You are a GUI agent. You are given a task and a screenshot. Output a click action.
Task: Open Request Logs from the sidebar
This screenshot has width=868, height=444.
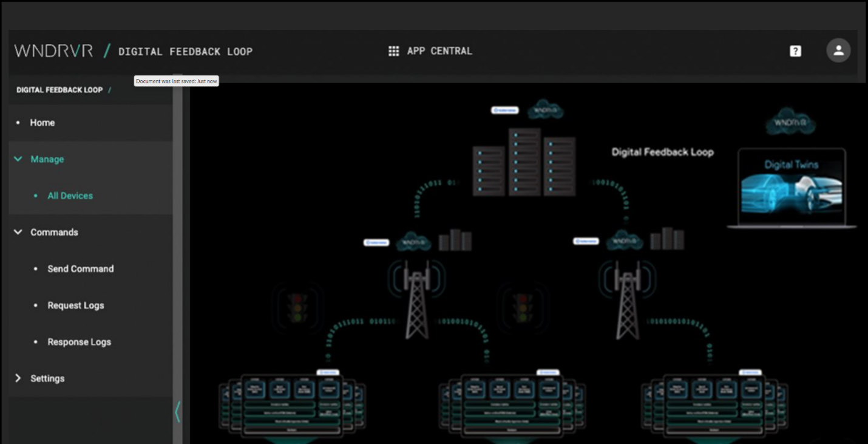pyautogui.click(x=76, y=306)
